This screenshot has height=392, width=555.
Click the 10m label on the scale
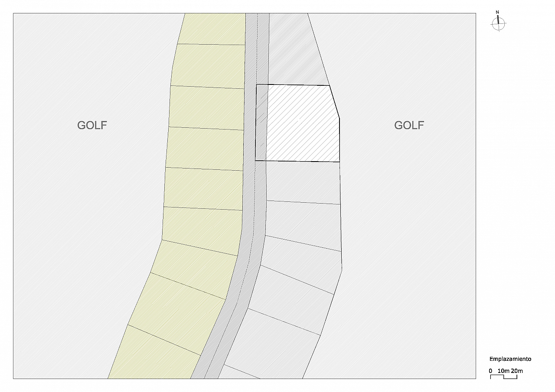pos(503,371)
